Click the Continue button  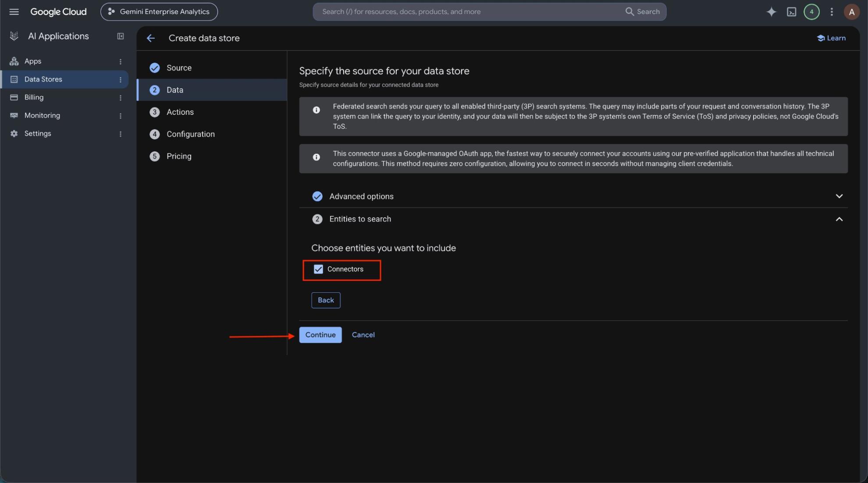click(320, 335)
